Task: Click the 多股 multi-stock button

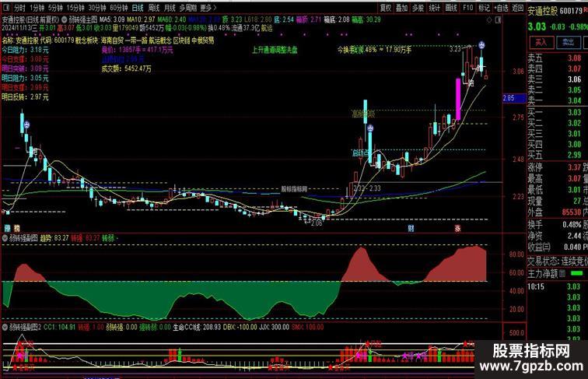Action: coord(418,8)
